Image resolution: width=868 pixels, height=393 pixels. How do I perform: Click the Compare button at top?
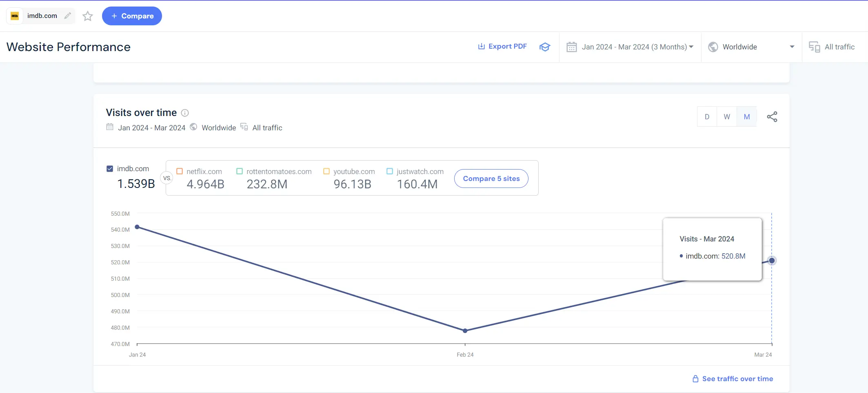pos(132,16)
